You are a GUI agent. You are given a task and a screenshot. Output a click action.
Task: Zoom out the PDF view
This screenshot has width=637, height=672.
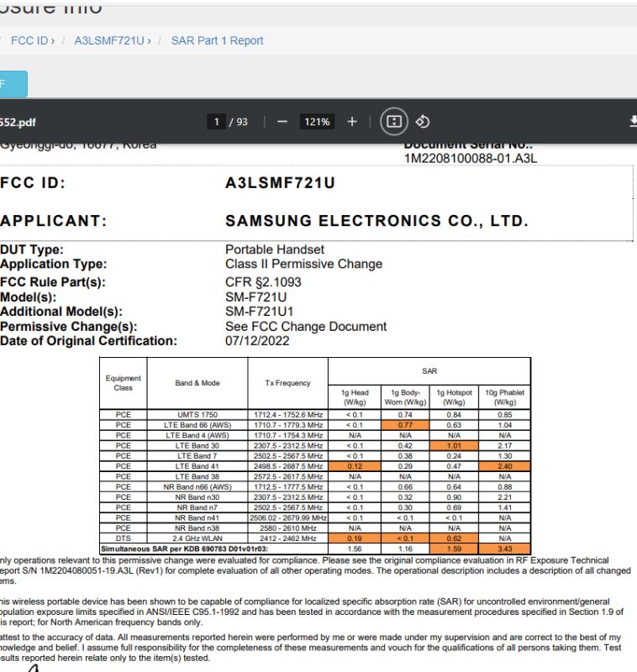pyautogui.click(x=282, y=122)
